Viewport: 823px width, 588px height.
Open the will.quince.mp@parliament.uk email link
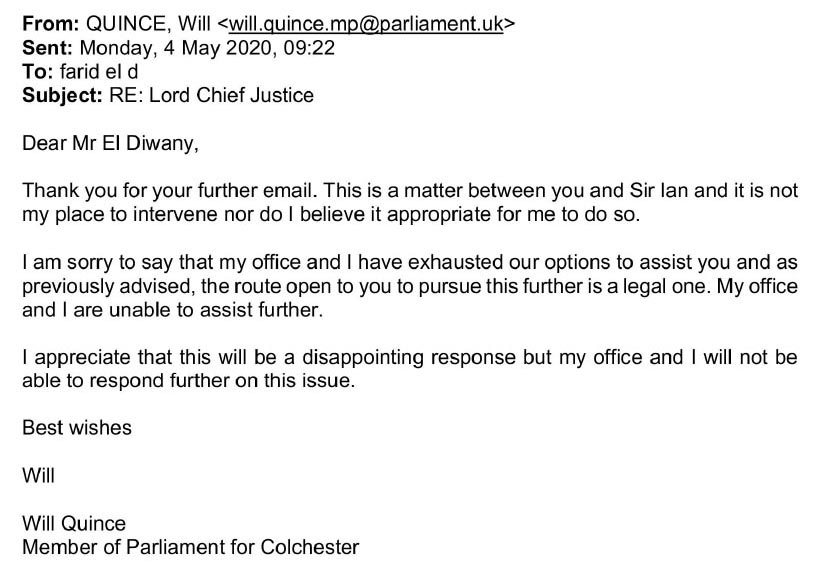tap(366, 24)
